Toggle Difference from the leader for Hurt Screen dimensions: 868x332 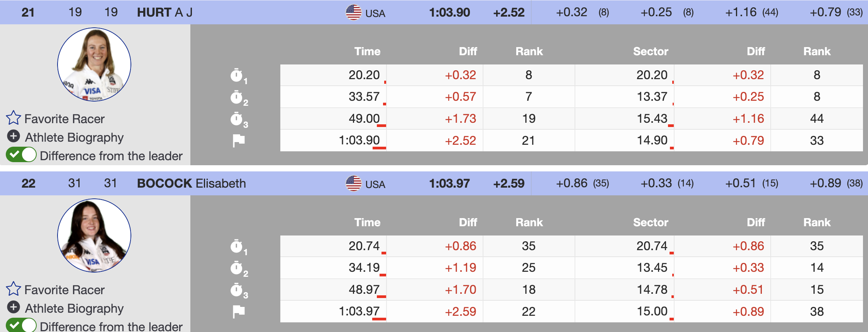point(21,155)
